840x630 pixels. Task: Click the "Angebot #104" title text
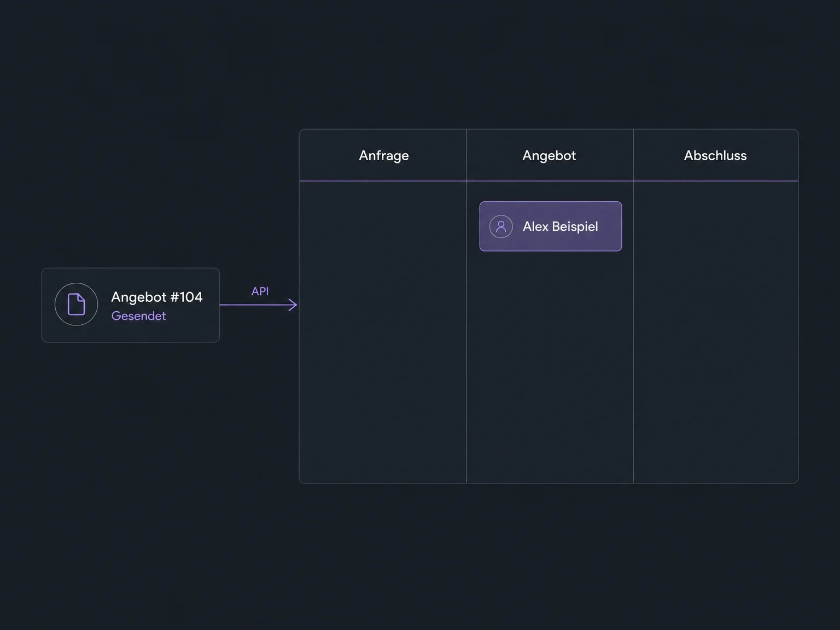(x=157, y=297)
